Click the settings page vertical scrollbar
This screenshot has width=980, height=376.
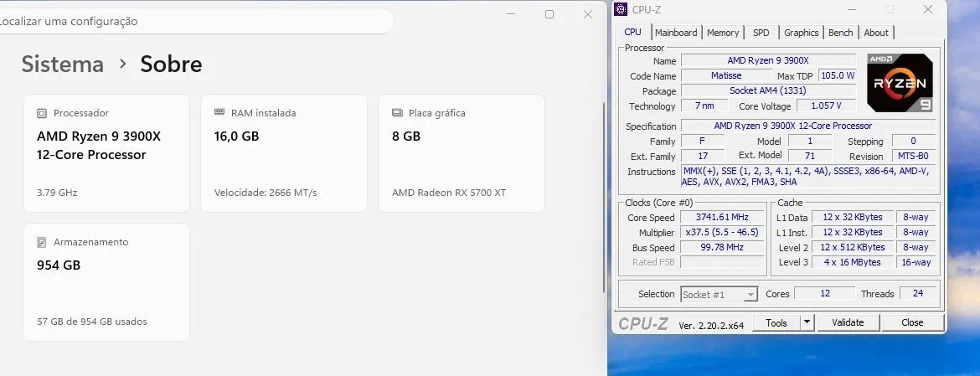click(x=602, y=197)
